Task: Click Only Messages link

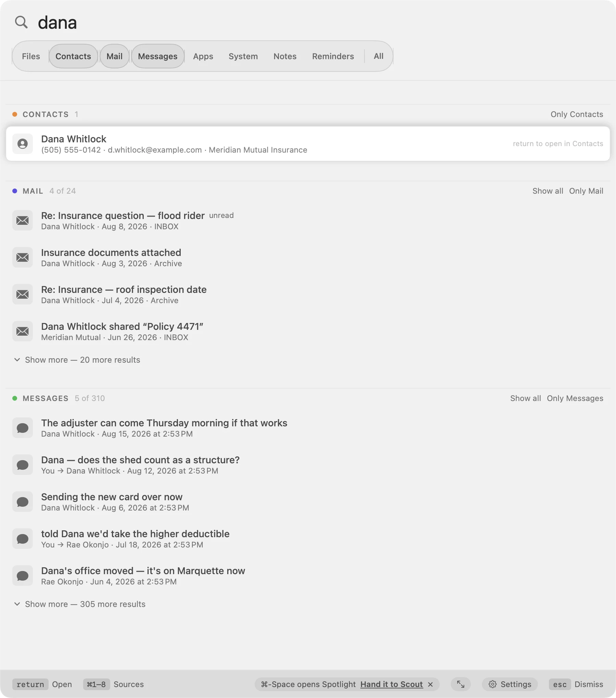Action: coord(575,398)
